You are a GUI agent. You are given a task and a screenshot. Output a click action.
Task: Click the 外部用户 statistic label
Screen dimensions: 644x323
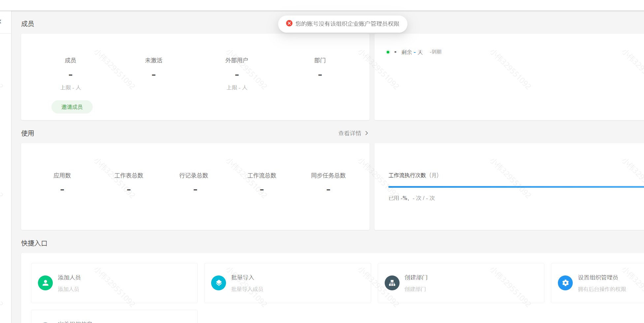[237, 60]
